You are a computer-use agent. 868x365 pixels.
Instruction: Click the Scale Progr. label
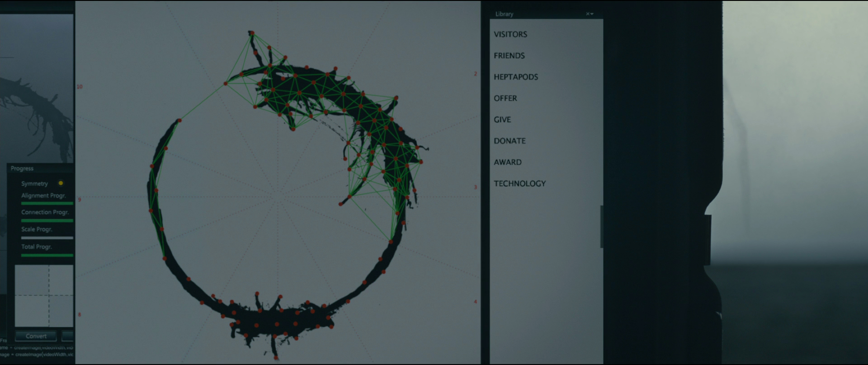[x=37, y=229]
